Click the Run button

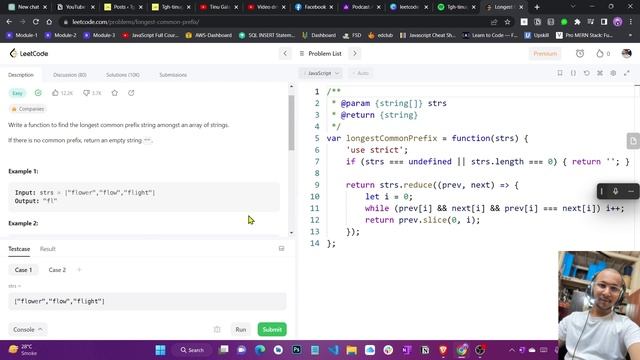[241, 329]
